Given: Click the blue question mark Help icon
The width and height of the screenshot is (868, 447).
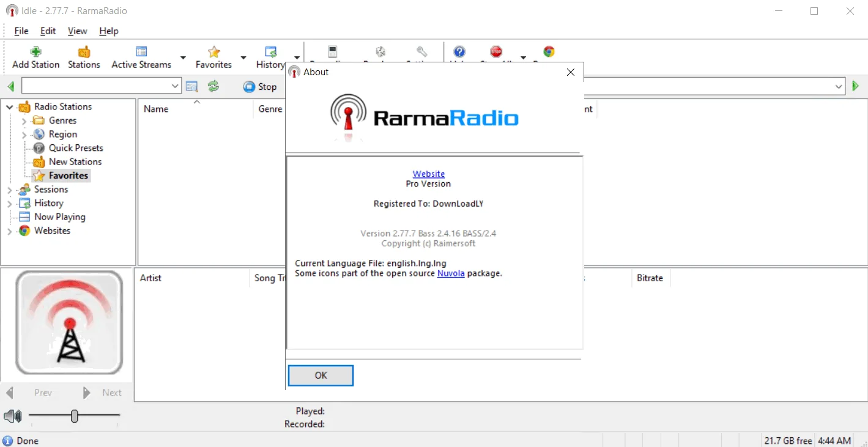Looking at the screenshot, I should [x=459, y=52].
